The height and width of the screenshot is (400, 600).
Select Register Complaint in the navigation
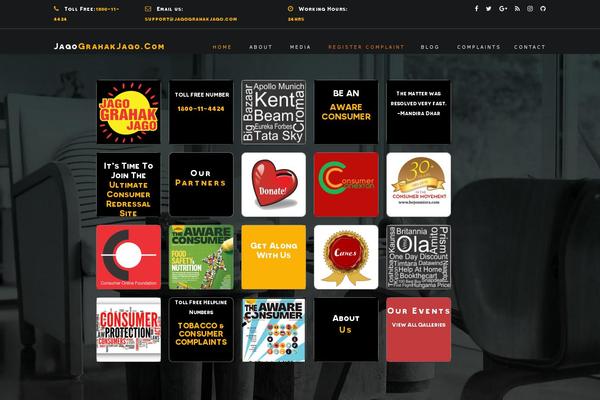coord(366,47)
